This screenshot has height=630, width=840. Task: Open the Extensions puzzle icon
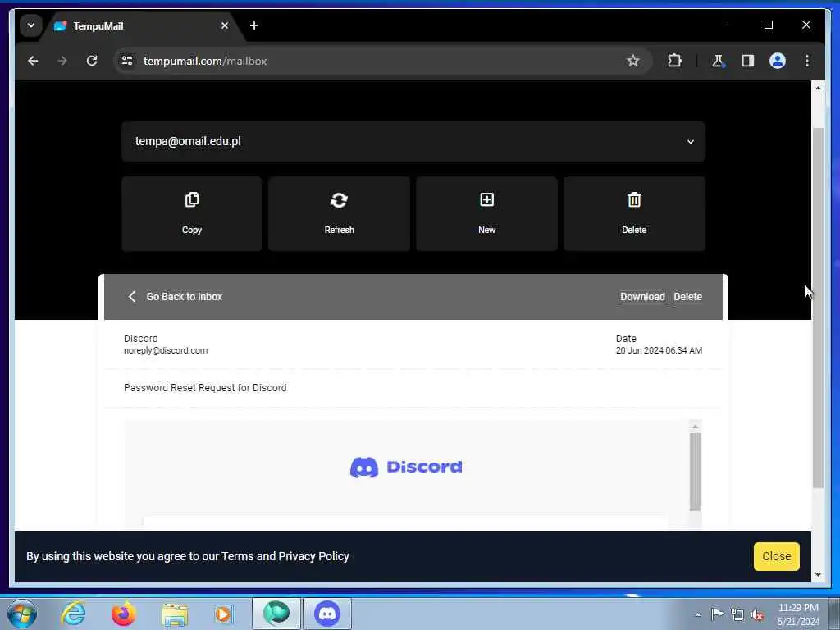[674, 61]
